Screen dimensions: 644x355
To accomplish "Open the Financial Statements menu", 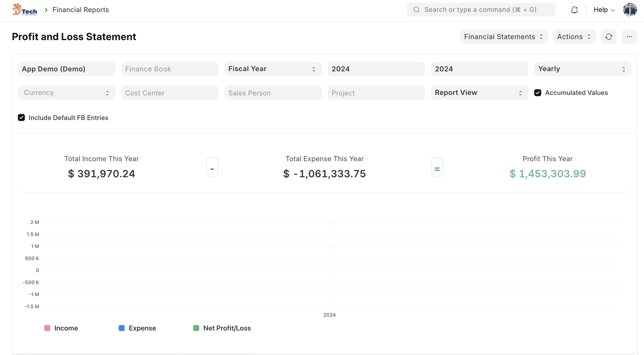I will click(x=504, y=37).
